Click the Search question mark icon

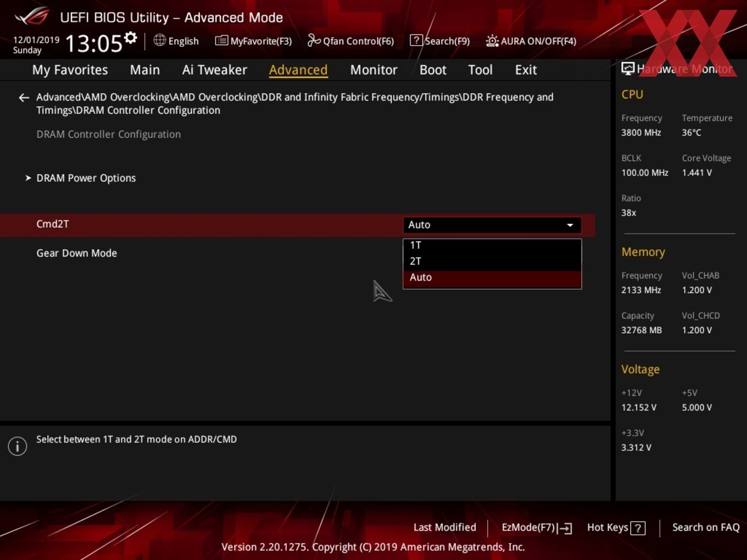(416, 40)
